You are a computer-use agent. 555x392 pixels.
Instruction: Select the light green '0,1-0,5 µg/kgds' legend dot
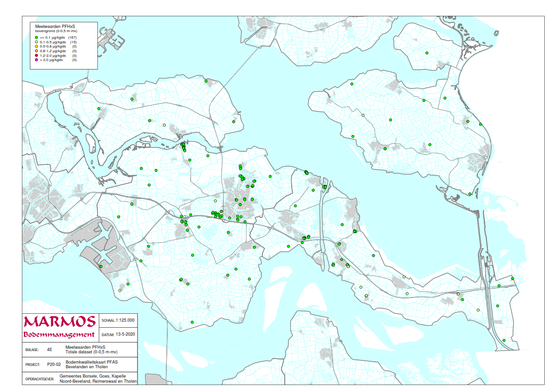[36, 42]
